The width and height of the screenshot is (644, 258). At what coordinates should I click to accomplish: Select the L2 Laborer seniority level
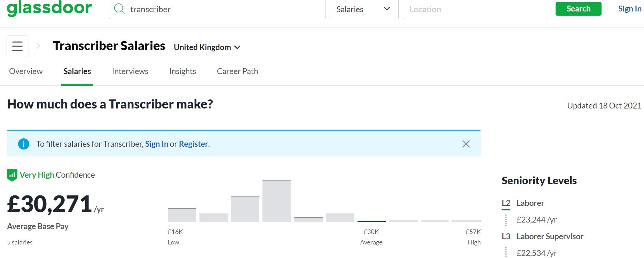pos(523,203)
